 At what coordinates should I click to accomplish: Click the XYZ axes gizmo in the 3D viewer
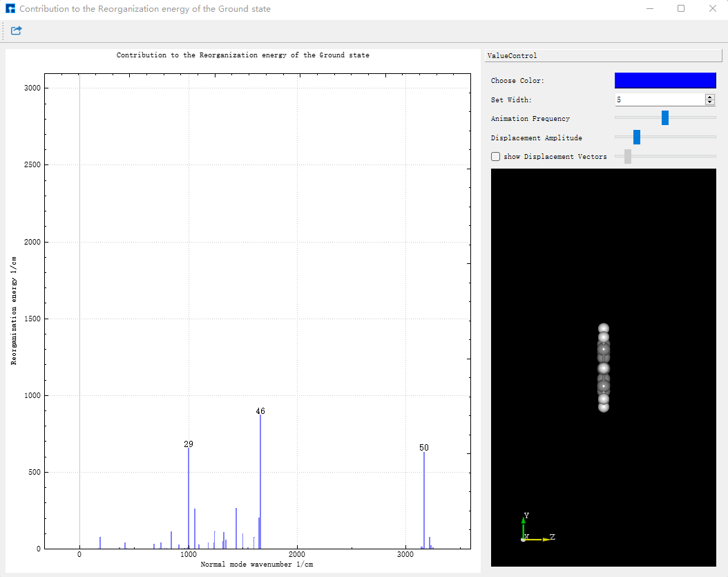pyautogui.click(x=537, y=529)
